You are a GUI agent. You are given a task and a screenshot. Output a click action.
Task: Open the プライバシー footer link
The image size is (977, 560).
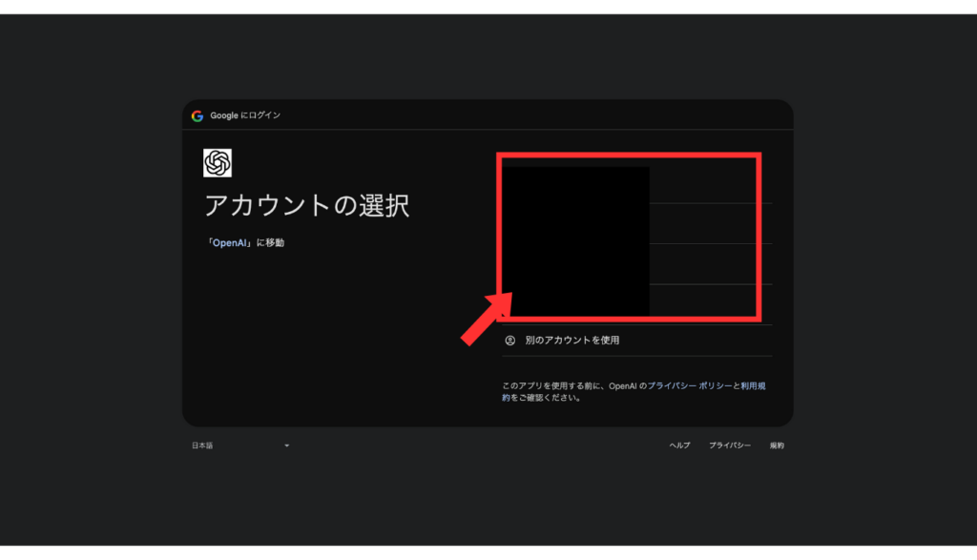pyautogui.click(x=730, y=446)
